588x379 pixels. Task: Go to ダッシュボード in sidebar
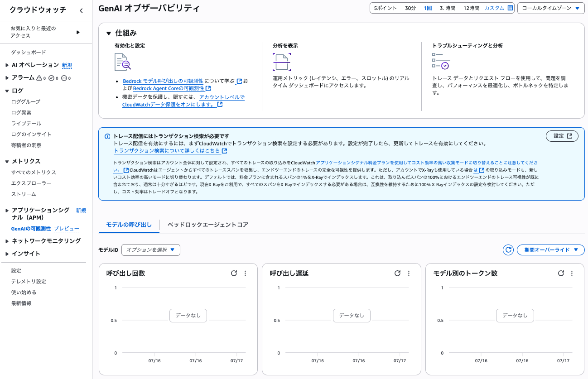(29, 53)
